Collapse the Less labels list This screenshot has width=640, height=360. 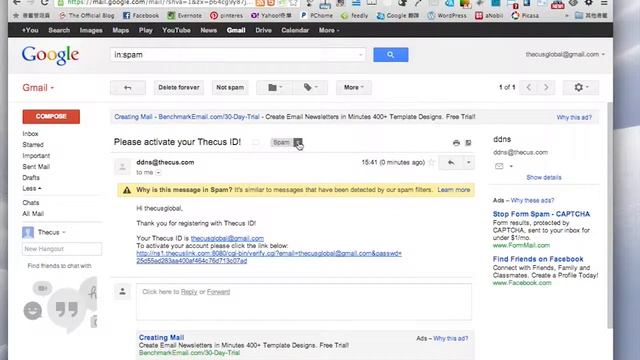point(32,189)
